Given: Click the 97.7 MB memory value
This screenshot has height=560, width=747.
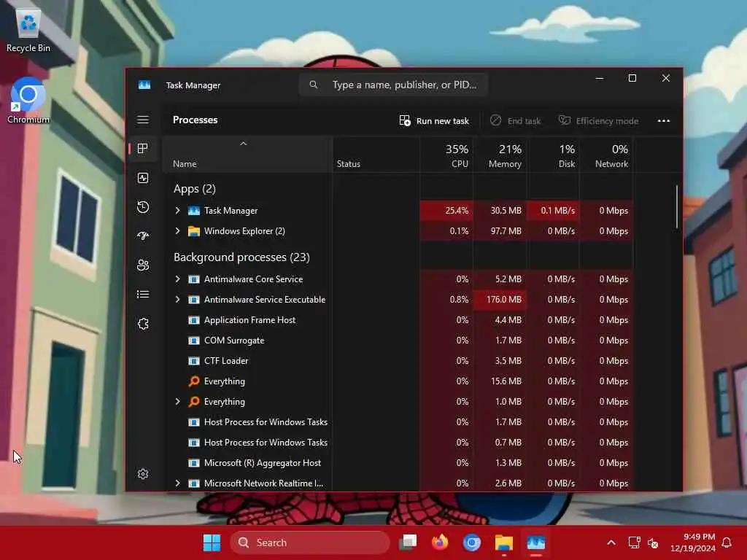Looking at the screenshot, I should click(506, 231).
